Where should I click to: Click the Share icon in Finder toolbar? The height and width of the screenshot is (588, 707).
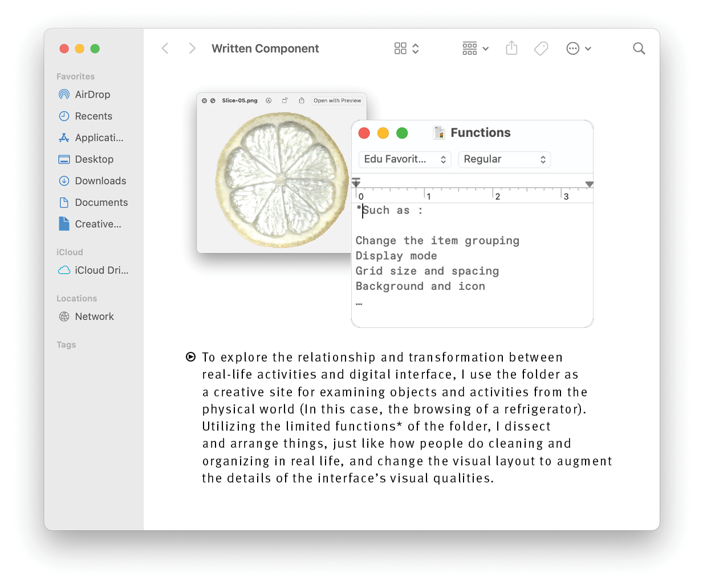click(511, 48)
